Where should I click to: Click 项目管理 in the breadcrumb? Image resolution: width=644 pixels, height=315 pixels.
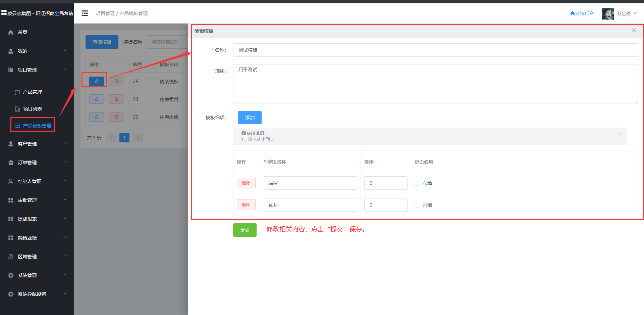(x=105, y=13)
